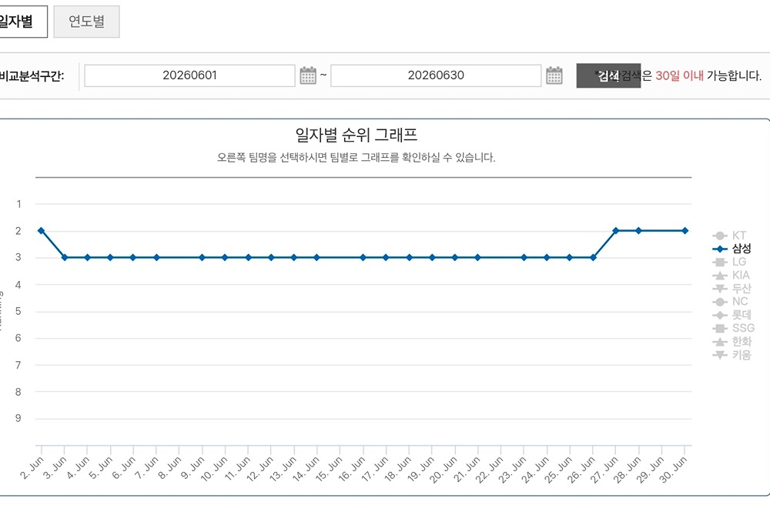This screenshot has width=770, height=532.
Task: Toggle 삼성 series in legend
Action: pyautogui.click(x=731, y=249)
